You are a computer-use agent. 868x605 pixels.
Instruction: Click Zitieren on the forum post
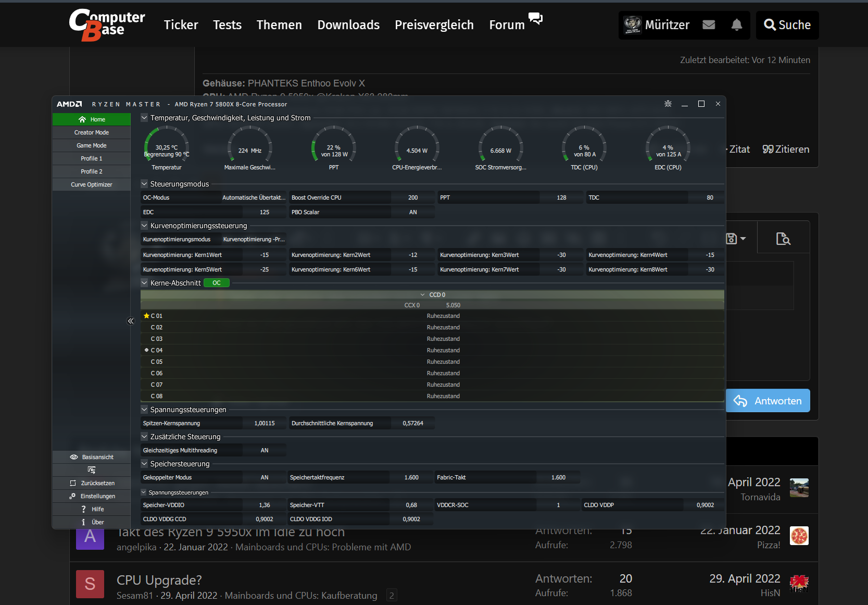point(786,150)
